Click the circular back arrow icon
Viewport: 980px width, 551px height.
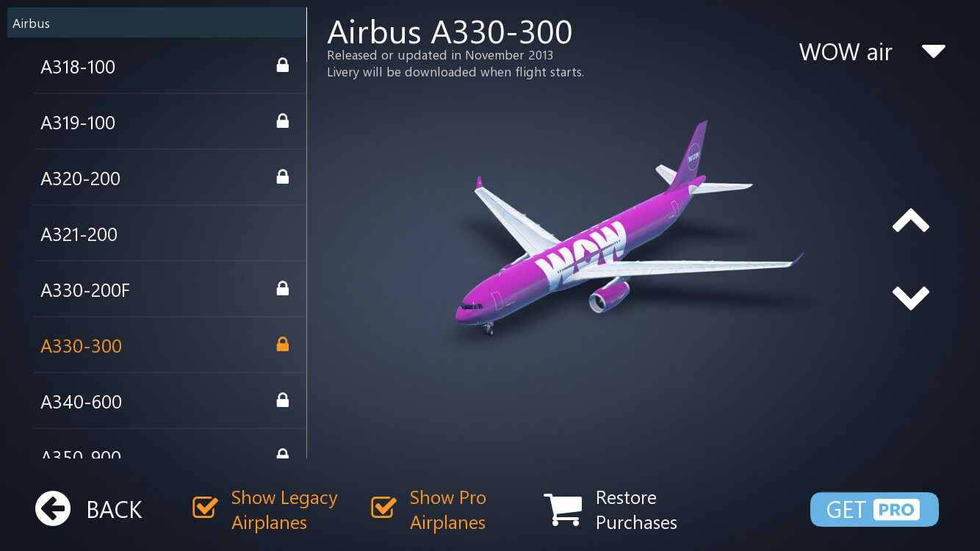(53, 509)
